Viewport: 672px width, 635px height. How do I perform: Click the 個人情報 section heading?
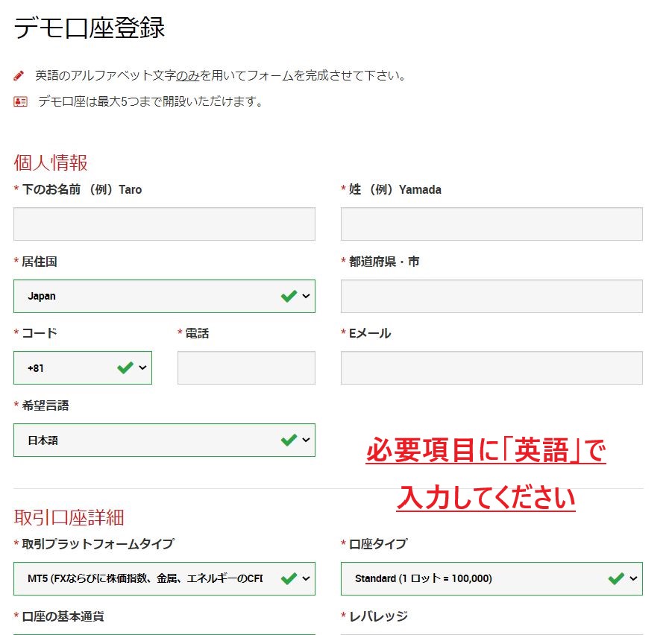point(51,162)
